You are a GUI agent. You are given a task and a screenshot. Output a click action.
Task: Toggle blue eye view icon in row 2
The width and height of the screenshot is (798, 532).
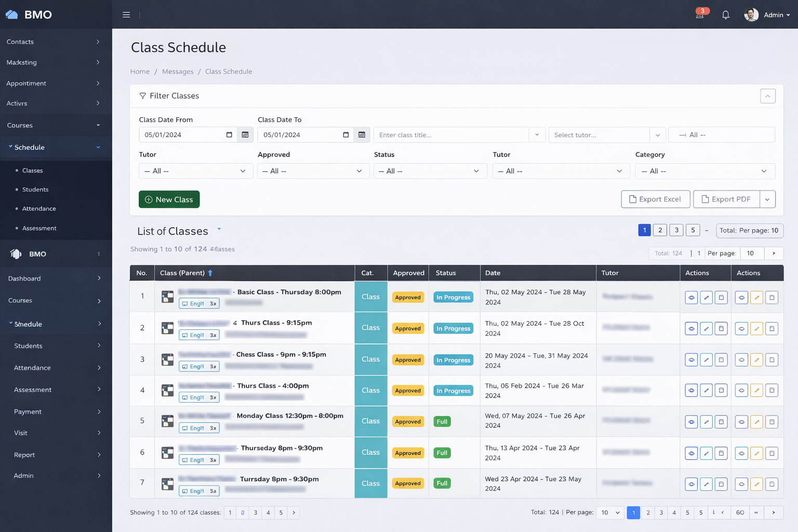(691, 328)
